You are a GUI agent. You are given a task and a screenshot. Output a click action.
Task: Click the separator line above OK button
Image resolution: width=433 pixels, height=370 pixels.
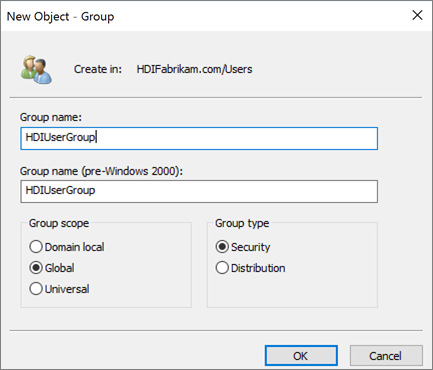216,331
